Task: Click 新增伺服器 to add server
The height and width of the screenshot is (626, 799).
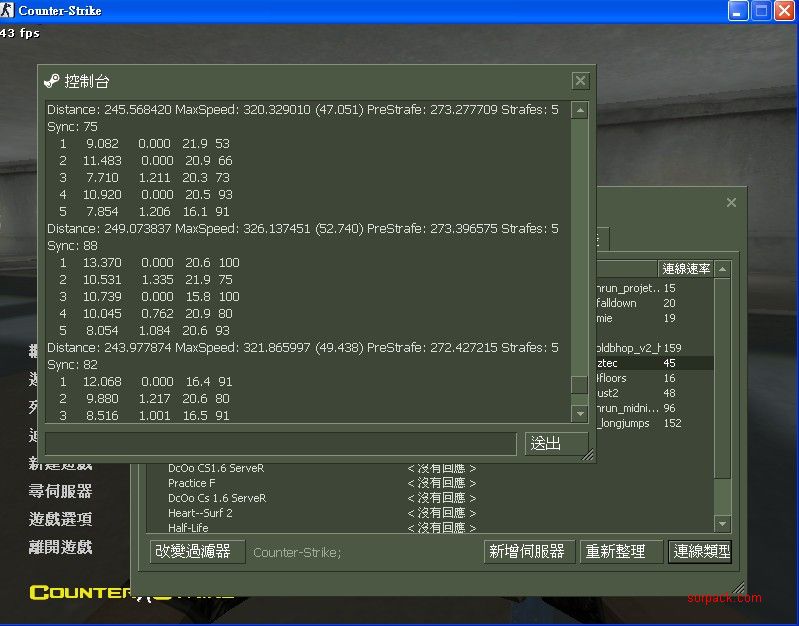Action: point(527,551)
